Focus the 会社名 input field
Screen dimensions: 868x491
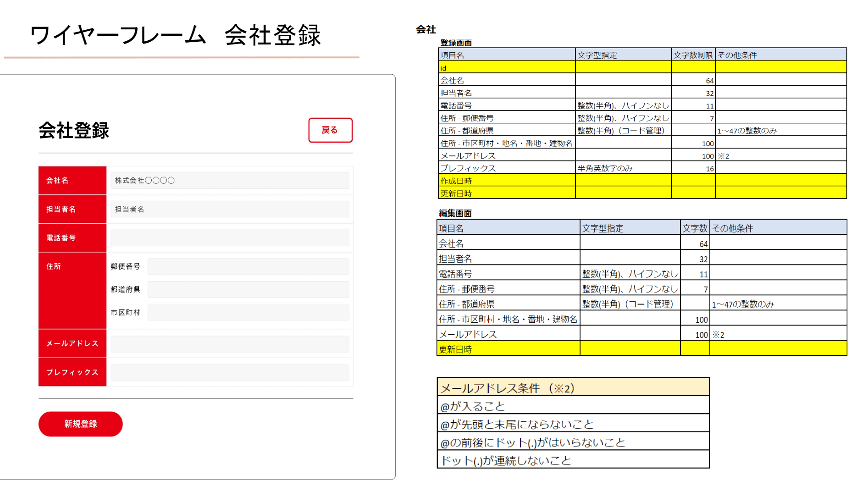230,181
